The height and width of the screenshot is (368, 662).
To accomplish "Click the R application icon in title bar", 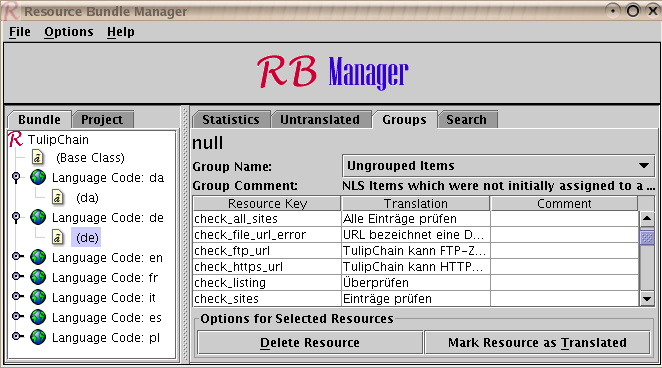I will (x=10, y=11).
